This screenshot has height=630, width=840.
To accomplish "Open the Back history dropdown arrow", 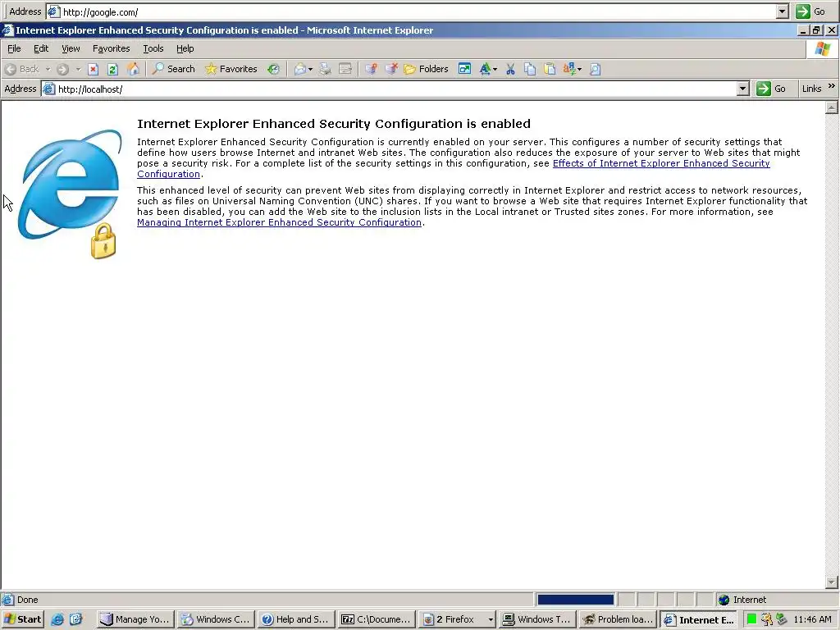I will click(x=47, y=69).
